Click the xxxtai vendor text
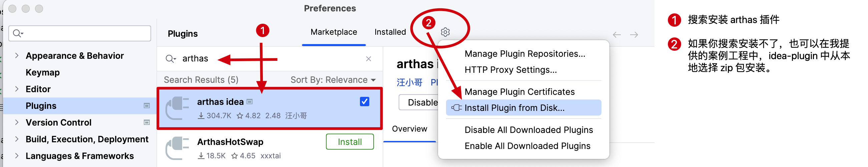868x167 pixels. pos(271,156)
